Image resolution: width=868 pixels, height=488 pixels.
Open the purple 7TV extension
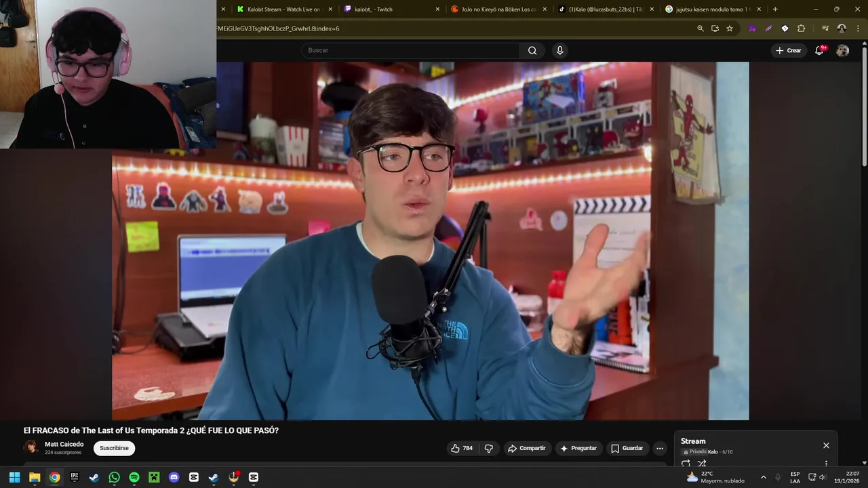(752, 28)
